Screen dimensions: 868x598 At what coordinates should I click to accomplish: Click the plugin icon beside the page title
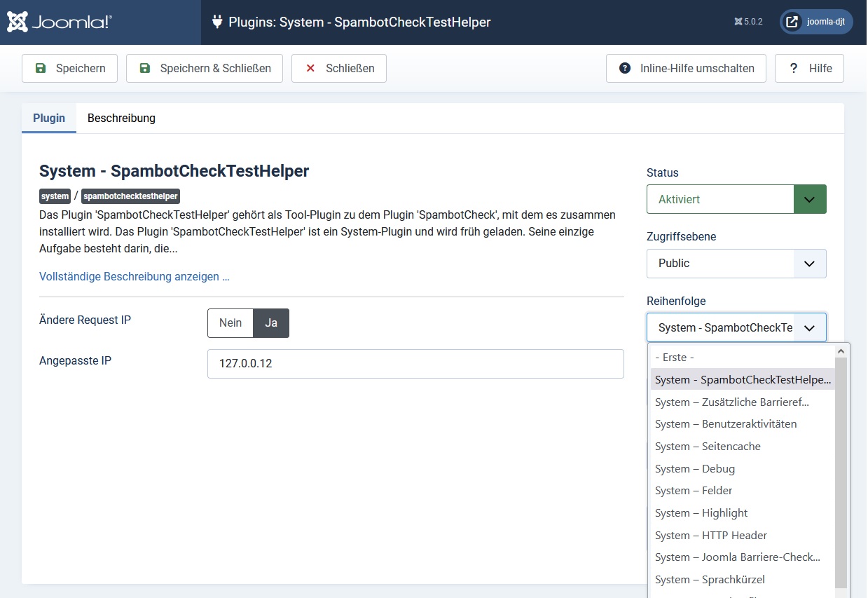point(217,22)
